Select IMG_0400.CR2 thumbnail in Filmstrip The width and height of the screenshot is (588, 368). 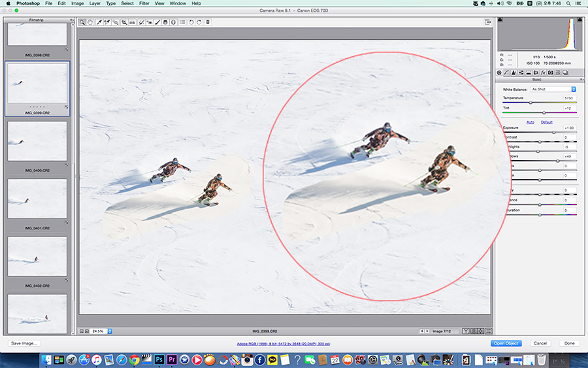click(37, 141)
